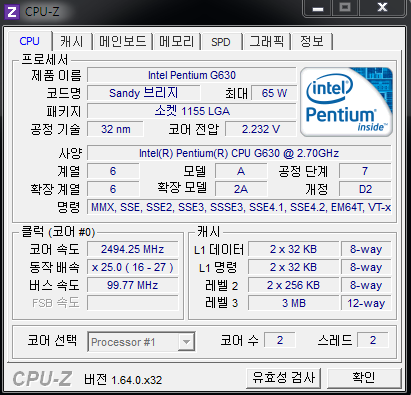Click the 2.232 V core voltage value
The width and height of the screenshot is (411, 395).
click(x=261, y=129)
